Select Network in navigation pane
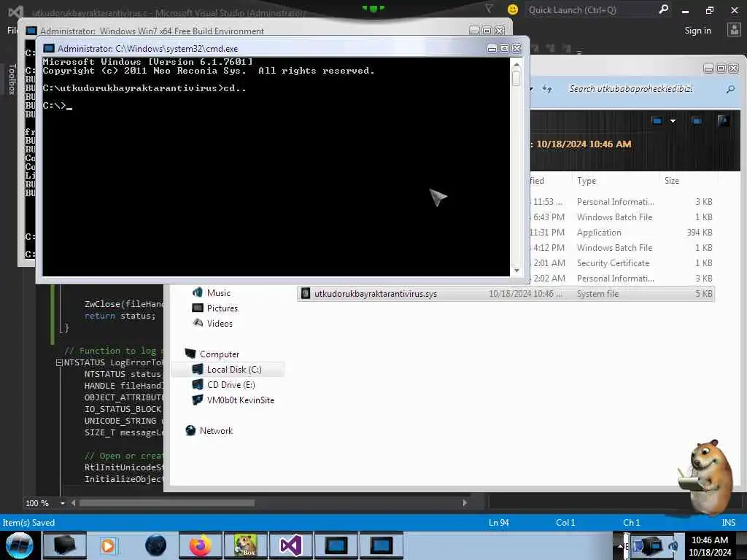The image size is (747, 560). click(216, 430)
